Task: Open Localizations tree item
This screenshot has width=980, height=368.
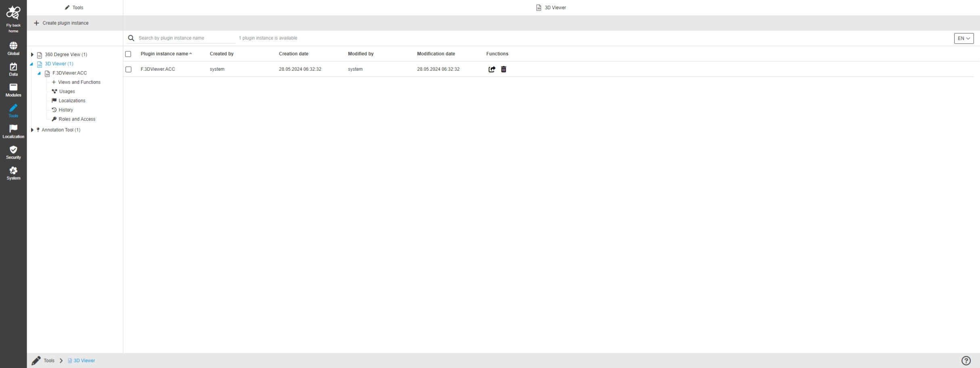Action: coord(72,101)
